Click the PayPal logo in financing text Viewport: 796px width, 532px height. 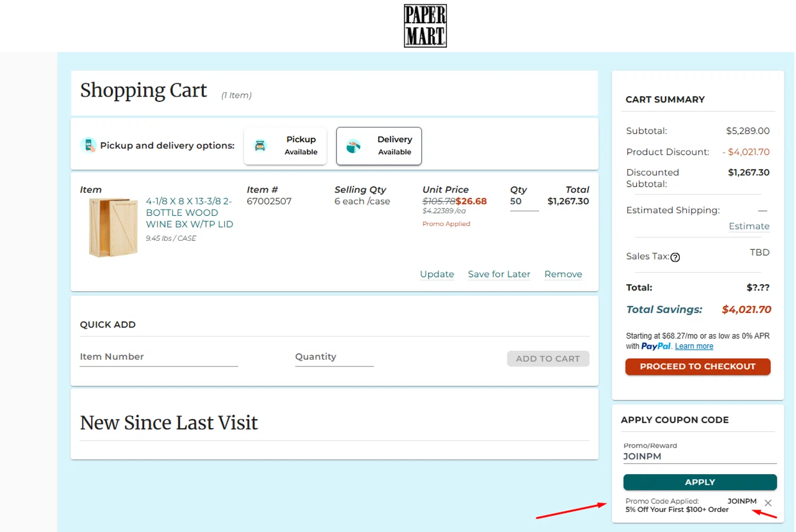[x=656, y=346]
